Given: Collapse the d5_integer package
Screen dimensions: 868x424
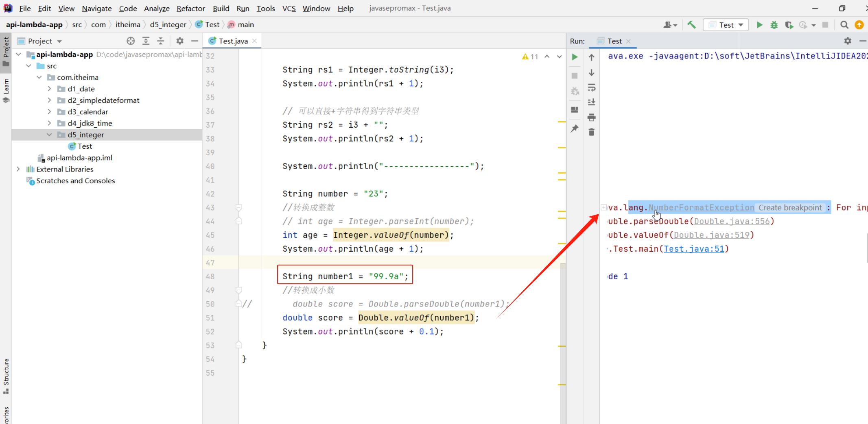Looking at the screenshot, I should 49,135.
